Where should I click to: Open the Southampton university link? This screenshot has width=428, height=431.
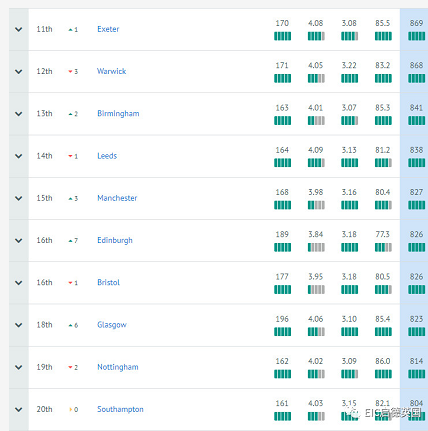120,409
